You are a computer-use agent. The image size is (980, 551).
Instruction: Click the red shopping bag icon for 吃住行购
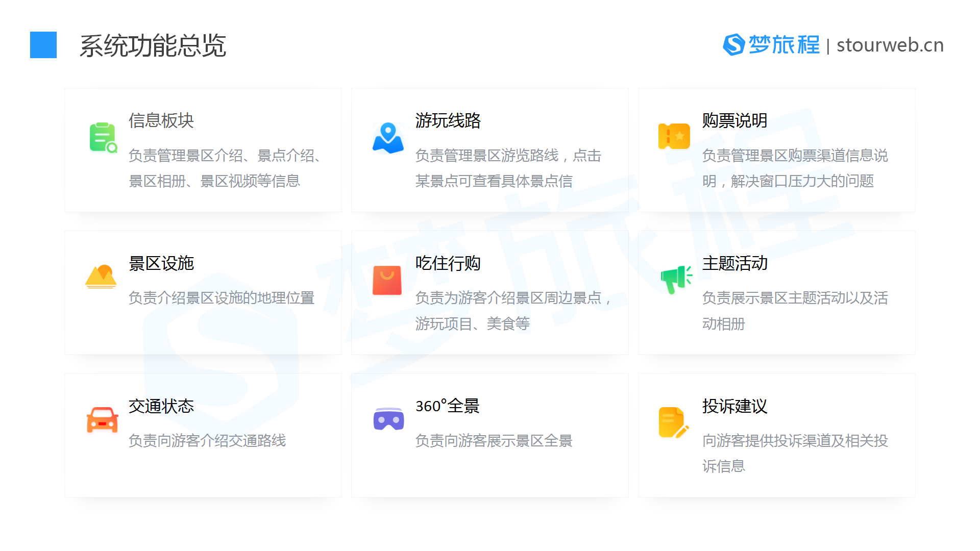pyautogui.click(x=387, y=280)
